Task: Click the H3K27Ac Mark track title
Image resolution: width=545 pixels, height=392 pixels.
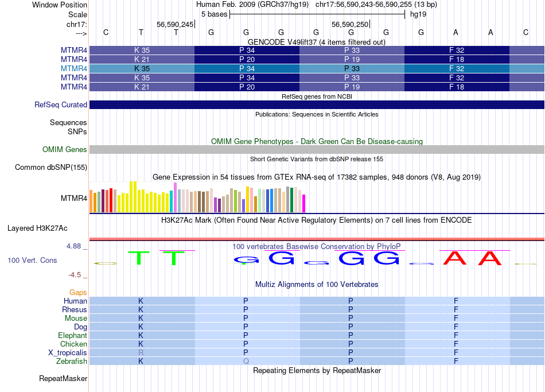Action: point(317,220)
